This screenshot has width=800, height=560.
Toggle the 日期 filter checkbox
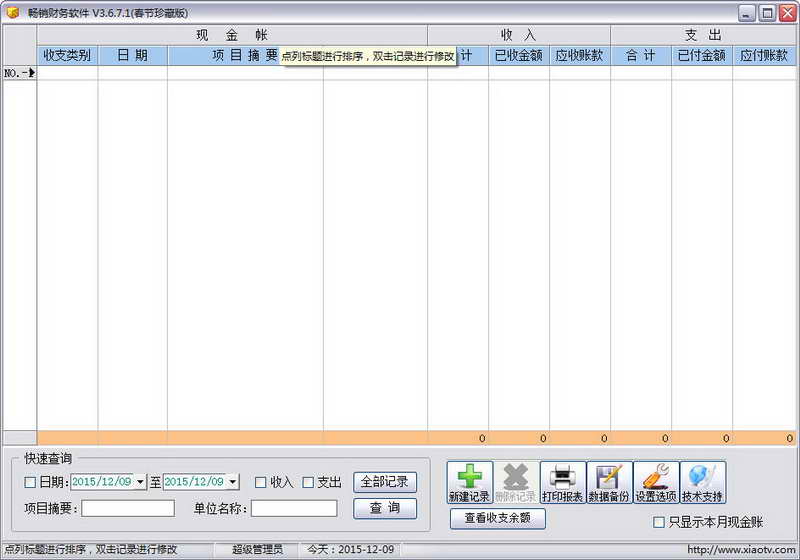[x=30, y=482]
